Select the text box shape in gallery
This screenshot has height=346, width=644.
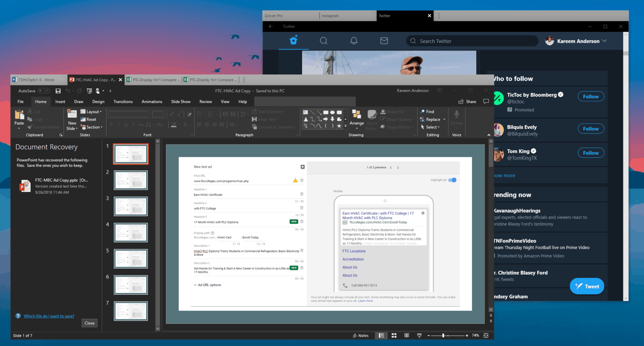[x=305, y=112]
